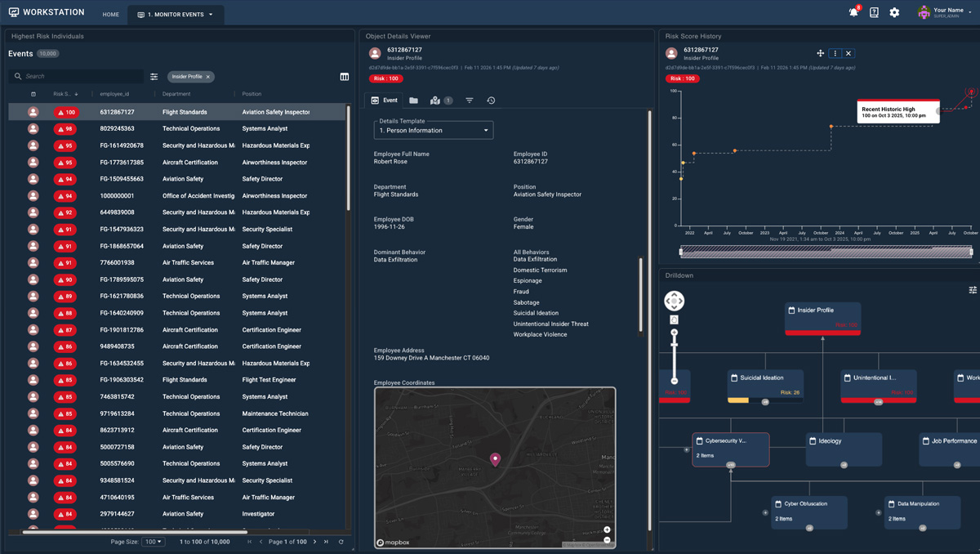Open the Monitor Events tab dropdown arrow

[x=211, y=15]
